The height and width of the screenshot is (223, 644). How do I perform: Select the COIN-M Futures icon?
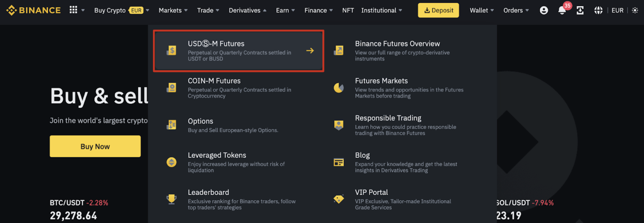click(172, 87)
